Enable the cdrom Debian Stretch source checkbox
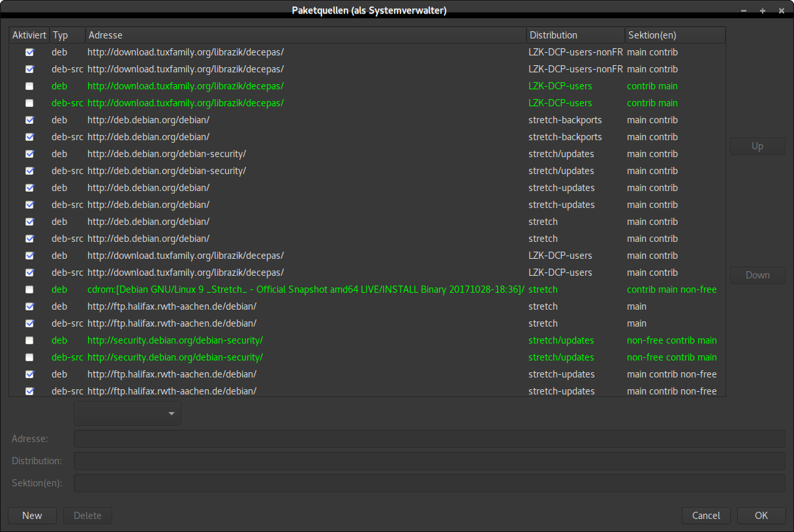Screen dimensions: 794x532 29,289
